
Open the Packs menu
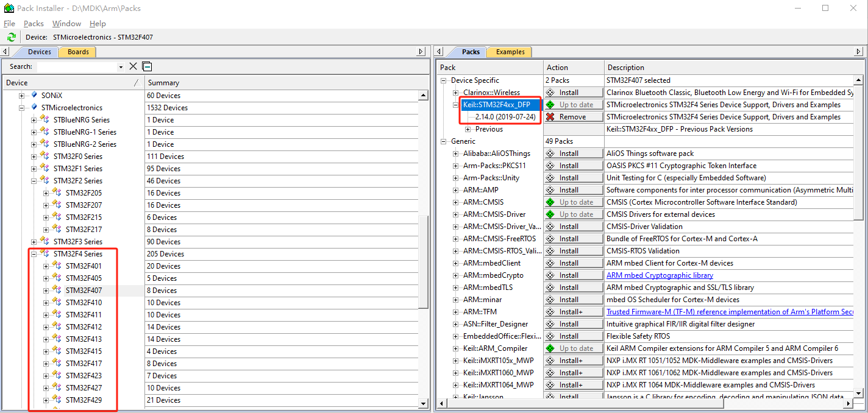click(34, 24)
